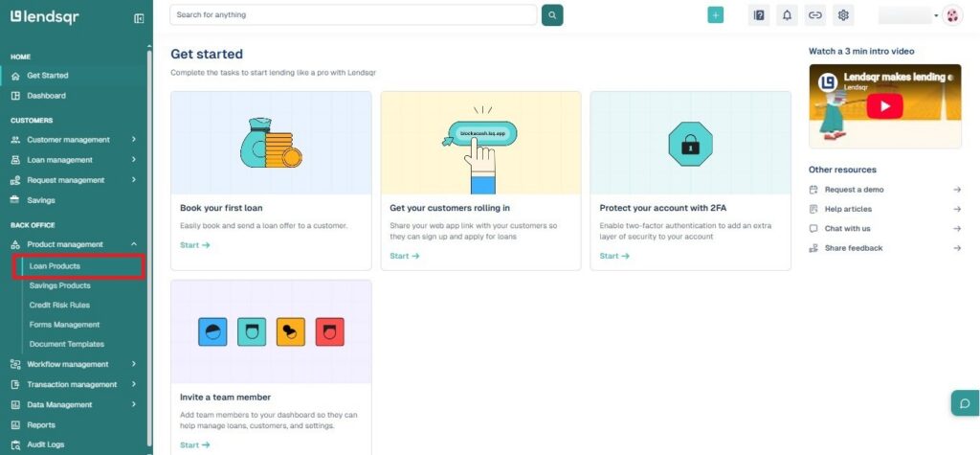Click the Savings briefcase icon
This screenshot has width=980, height=455.
[15, 200]
